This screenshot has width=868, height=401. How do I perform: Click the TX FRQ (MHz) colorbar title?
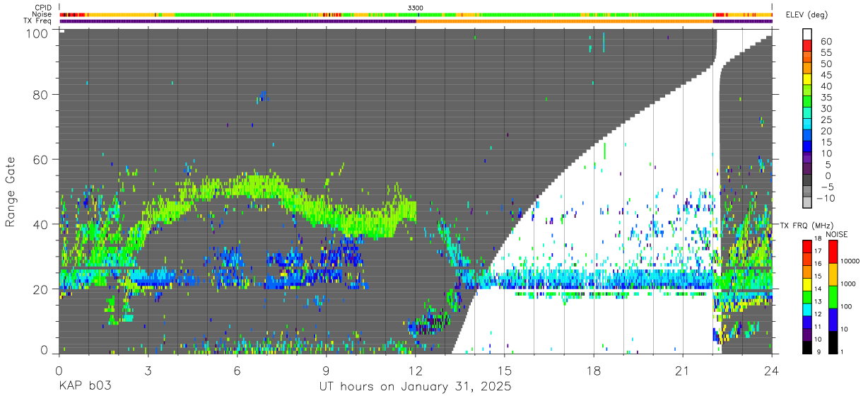[807, 225]
